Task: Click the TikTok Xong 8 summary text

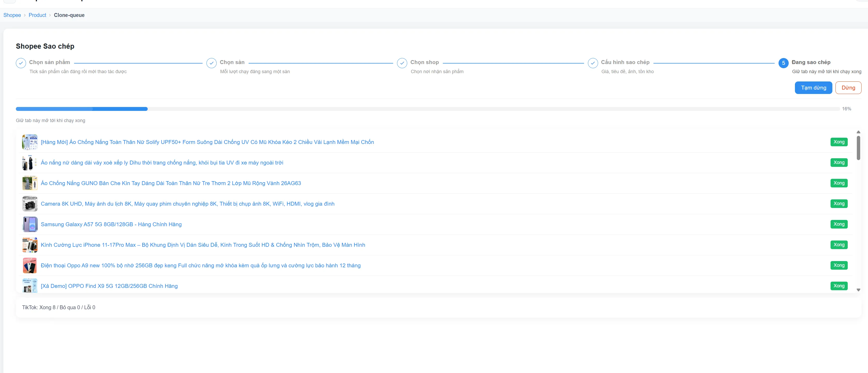Action: pos(59,308)
